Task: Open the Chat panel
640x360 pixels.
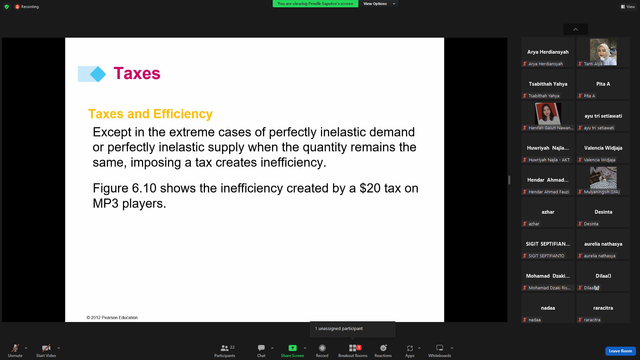Action: 261,350
